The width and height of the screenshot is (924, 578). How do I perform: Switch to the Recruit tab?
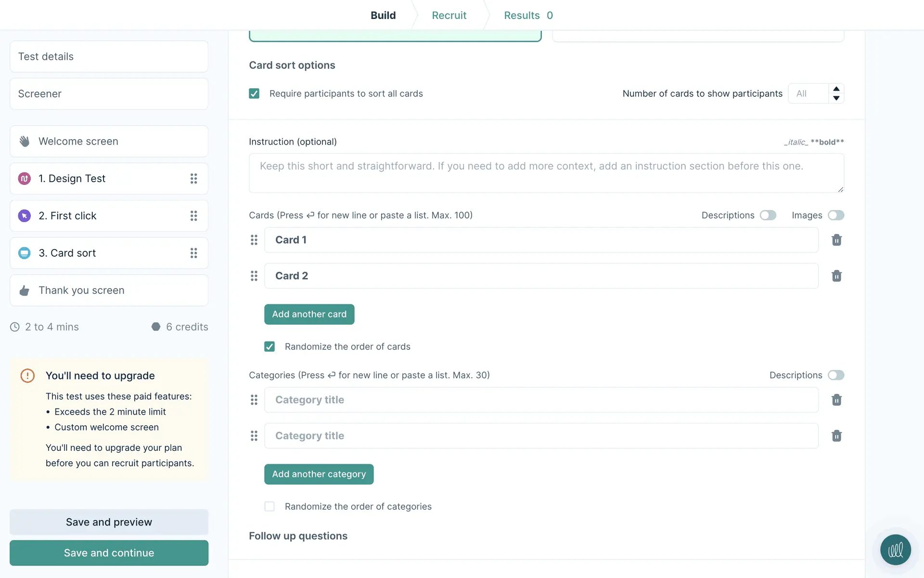point(449,15)
